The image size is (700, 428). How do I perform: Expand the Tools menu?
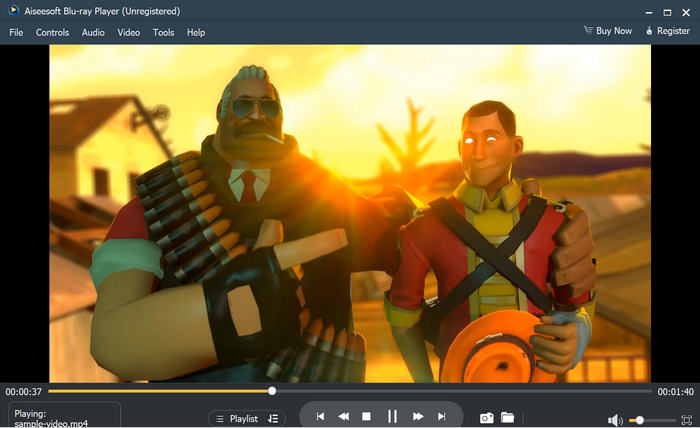[x=163, y=32]
